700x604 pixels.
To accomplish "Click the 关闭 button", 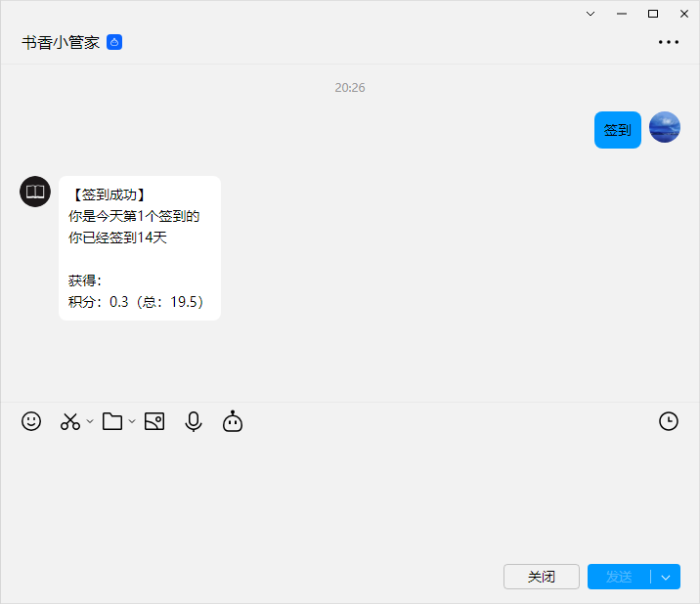I will 542,577.
